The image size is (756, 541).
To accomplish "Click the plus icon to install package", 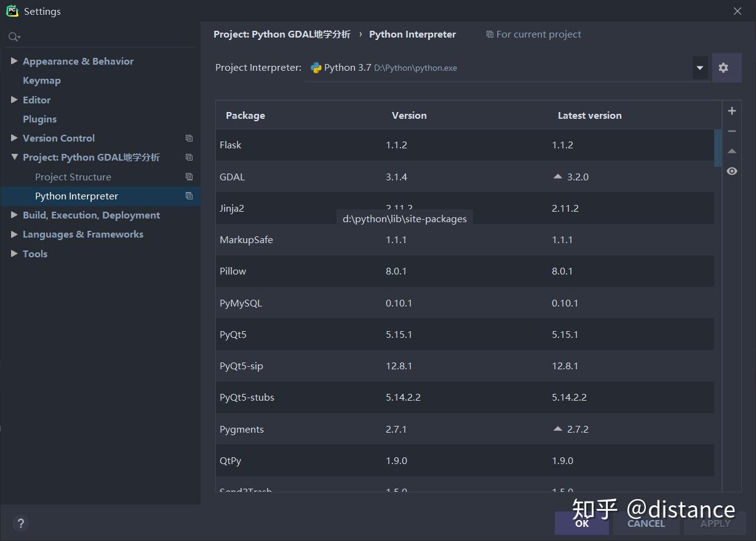I will coord(731,111).
